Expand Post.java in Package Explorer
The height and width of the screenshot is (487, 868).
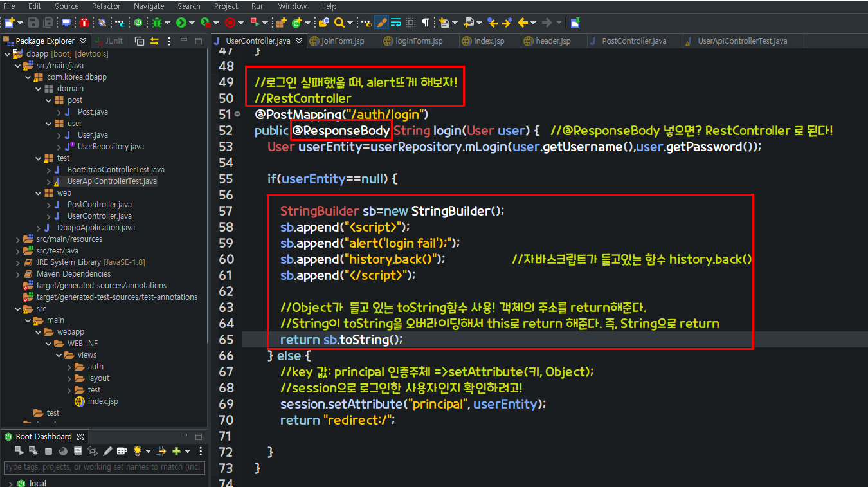(x=59, y=112)
